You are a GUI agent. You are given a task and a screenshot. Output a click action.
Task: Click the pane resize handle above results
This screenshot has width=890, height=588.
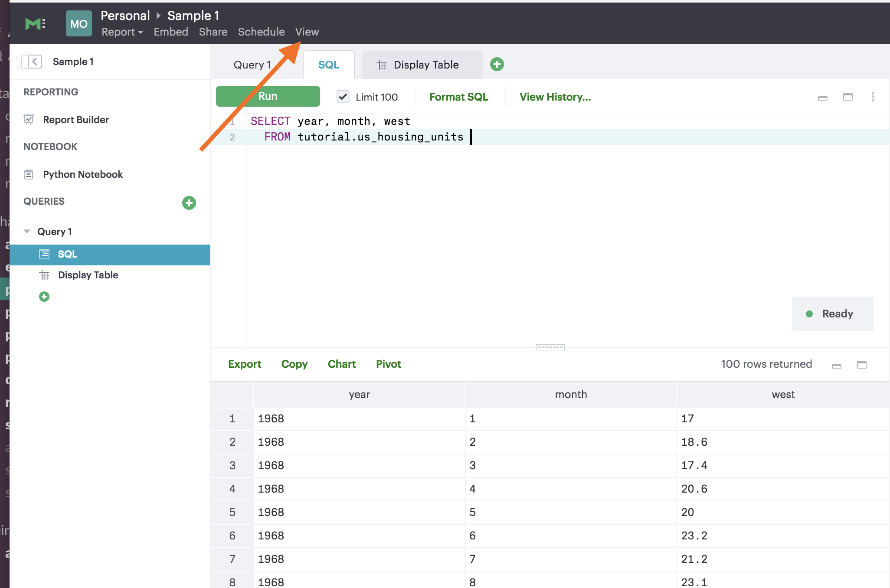550,347
